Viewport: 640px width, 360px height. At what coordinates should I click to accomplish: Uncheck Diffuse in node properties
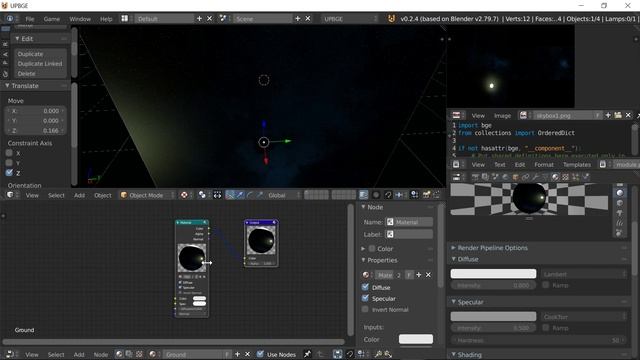[365, 287]
